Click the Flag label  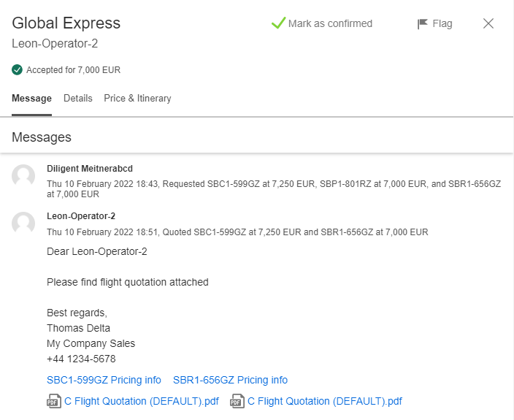[442, 23]
